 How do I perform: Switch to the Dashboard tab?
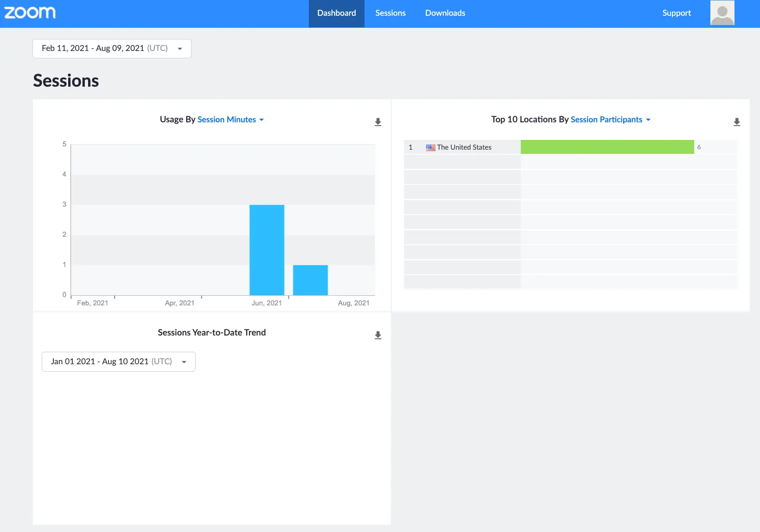tap(337, 13)
